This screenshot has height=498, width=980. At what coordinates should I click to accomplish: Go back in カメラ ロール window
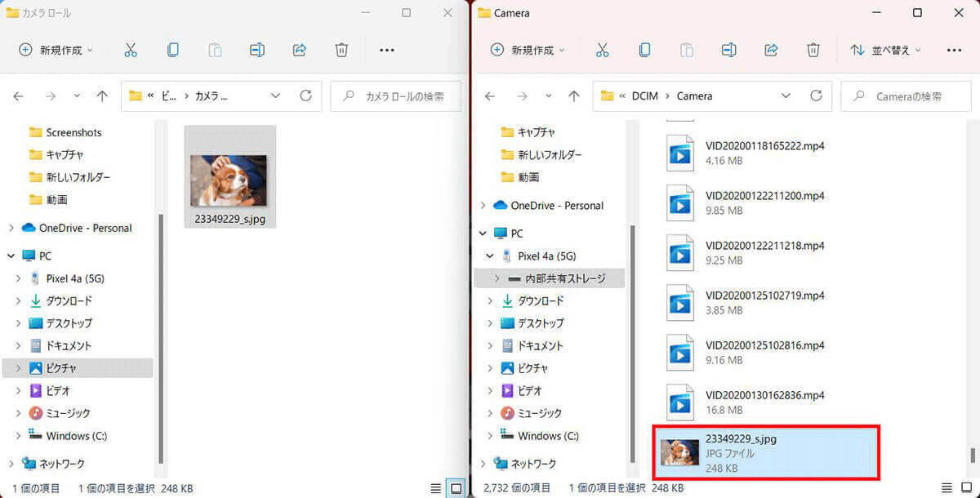pyautogui.click(x=19, y=96)
